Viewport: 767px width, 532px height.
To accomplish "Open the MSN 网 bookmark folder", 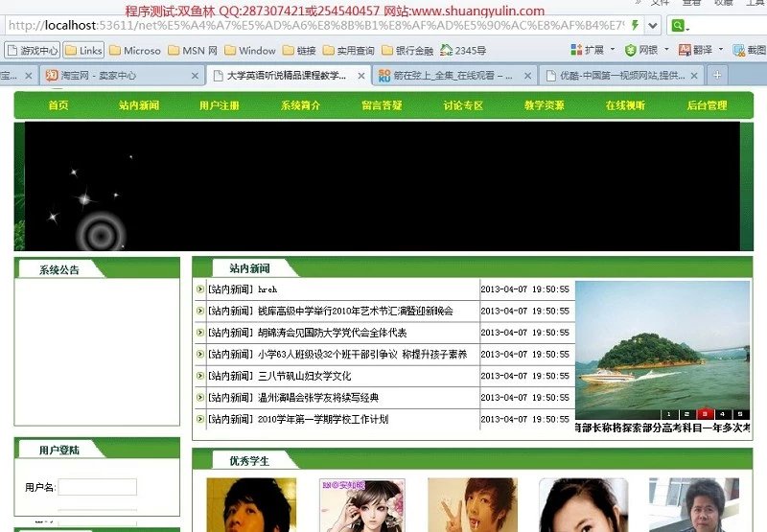I will (193, 51).
